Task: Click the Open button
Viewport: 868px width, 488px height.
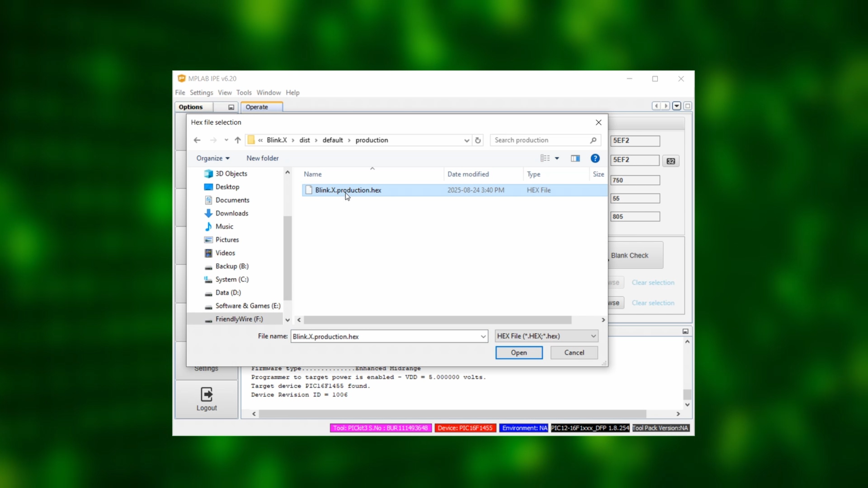Action: point(519,352)
